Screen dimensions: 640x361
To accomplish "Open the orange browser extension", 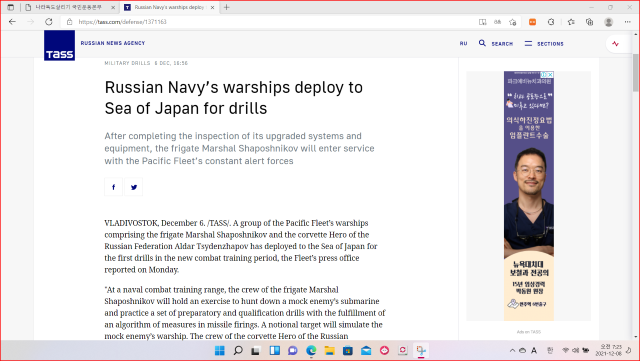I will point(532,22).
